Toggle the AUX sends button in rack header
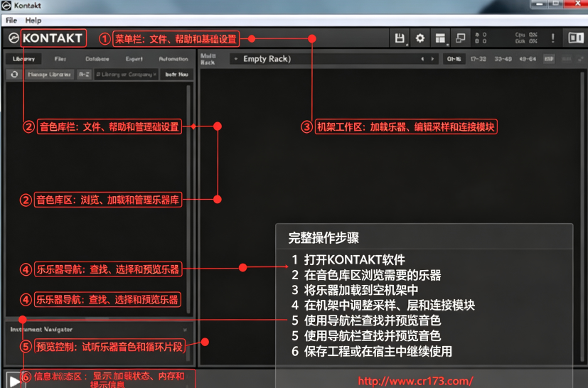Screen dimensions: 588x388 point(549,59)
